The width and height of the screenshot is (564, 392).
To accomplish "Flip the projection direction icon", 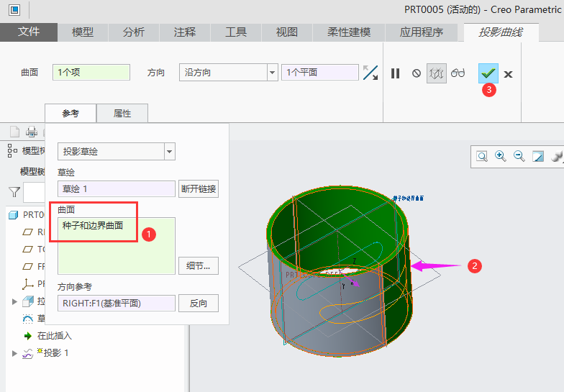I will pyautogui.click(x=370, y=73).
